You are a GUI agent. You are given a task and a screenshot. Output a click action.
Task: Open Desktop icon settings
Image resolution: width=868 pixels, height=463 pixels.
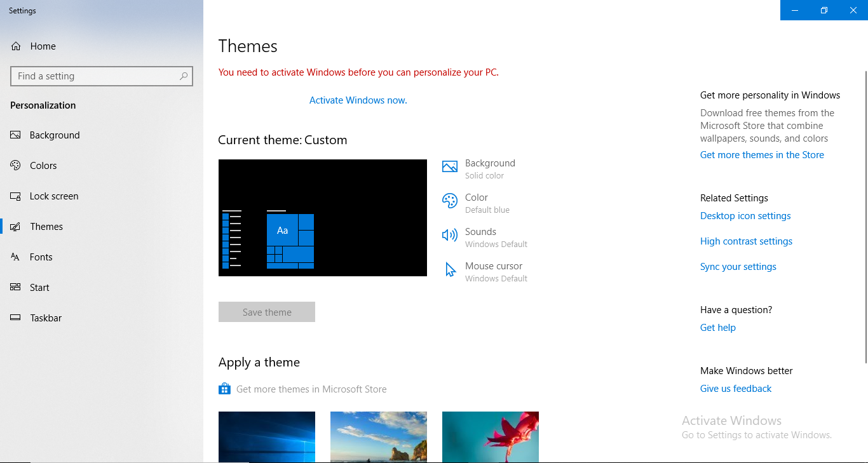[745, 215]
